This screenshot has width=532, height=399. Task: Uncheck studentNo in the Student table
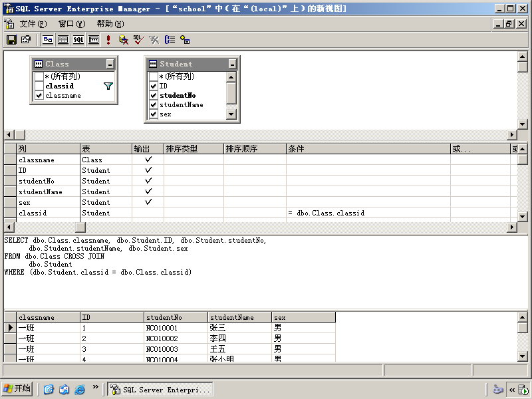coord(154,95)
